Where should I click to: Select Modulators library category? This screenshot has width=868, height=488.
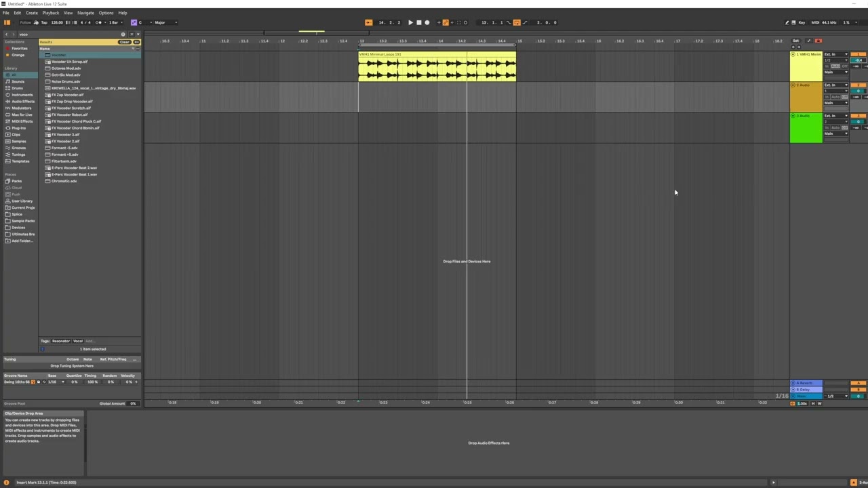click(x=21, y=108)
